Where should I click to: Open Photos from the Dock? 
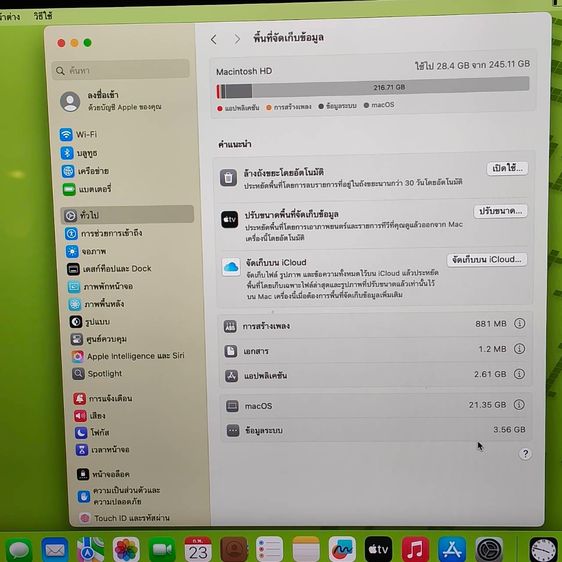point(126,549)
